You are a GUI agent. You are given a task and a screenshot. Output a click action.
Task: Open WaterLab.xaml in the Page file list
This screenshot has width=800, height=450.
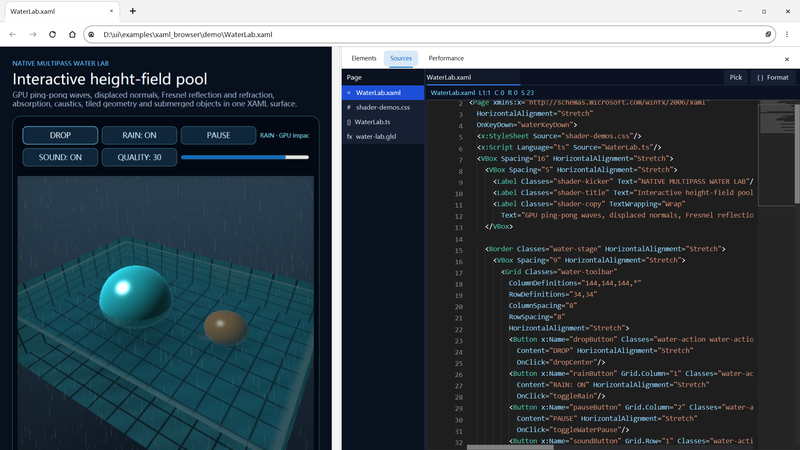coord(383,92)
